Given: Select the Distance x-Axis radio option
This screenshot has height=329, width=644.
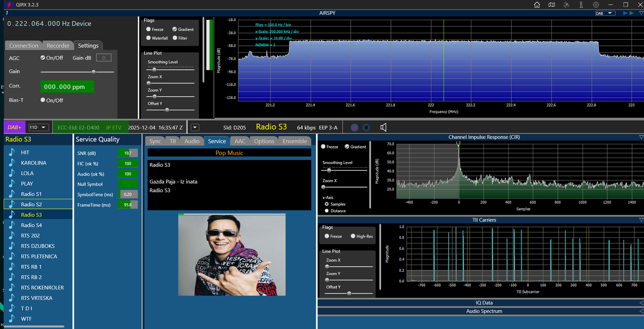Looking at the screenshot, I should click(x=327, y=211).
